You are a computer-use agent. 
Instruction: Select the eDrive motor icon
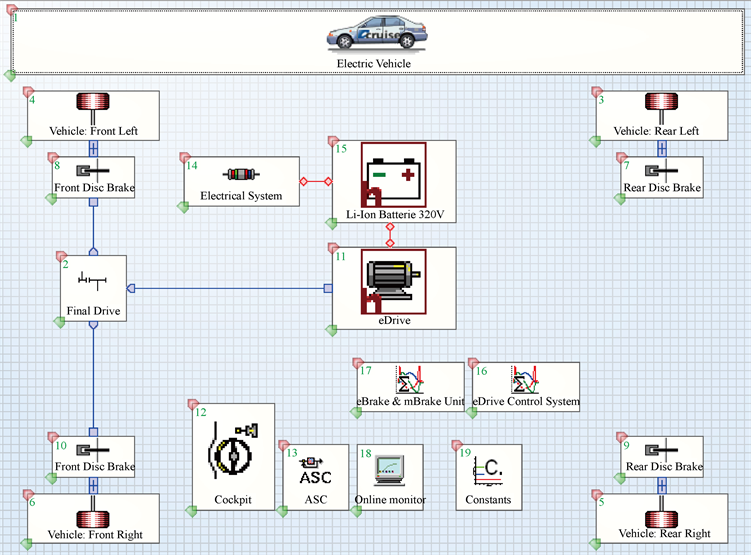393,279
